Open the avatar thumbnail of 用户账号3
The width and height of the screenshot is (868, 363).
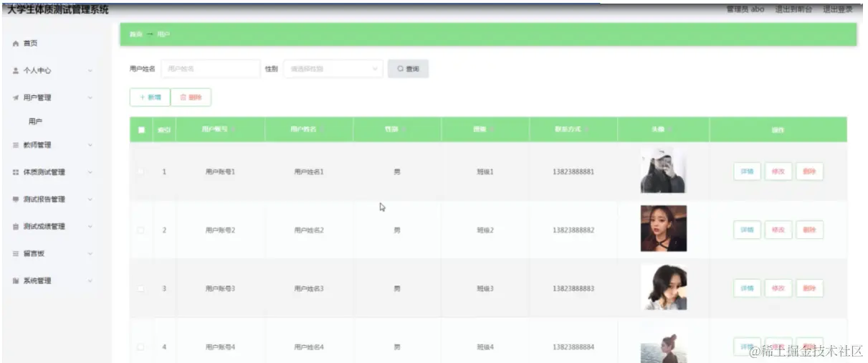(x=663, y=287)
